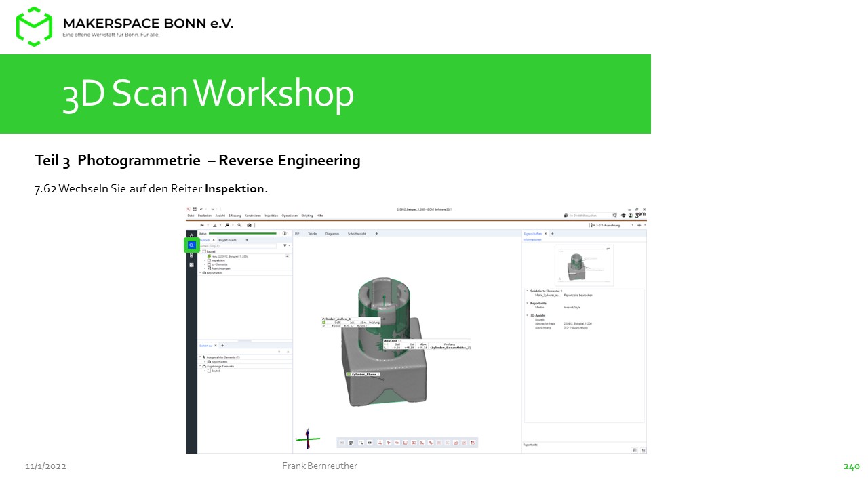The image size is (868, 488).
Task: Open the Datei menu
Action: 191,216
